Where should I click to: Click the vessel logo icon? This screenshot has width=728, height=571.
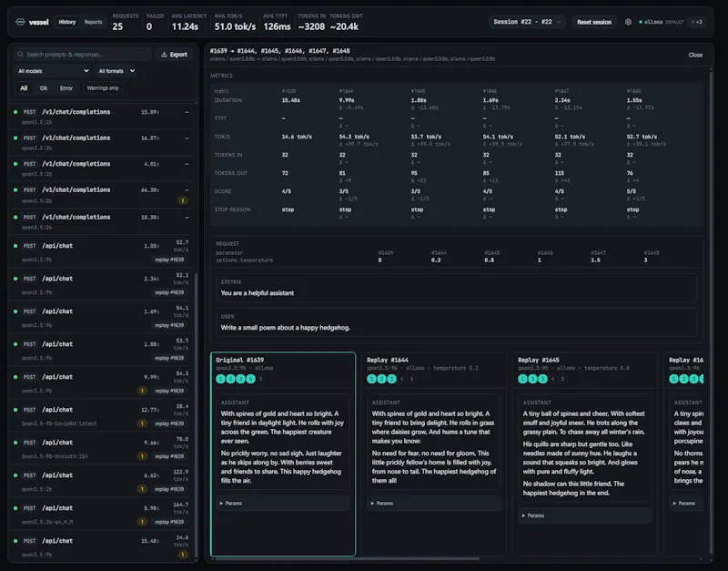(20, 22)
